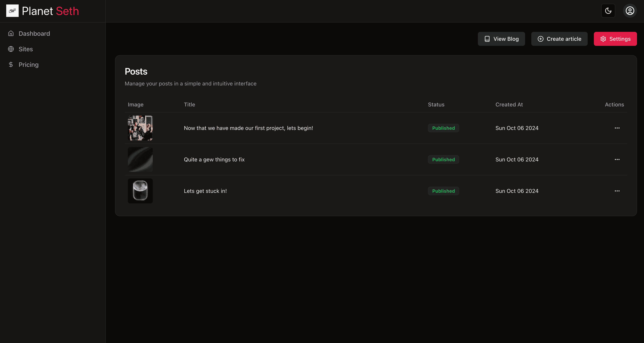Open the user account avatar menu
This screenshot has width=644, height=343.
point(630,11)
